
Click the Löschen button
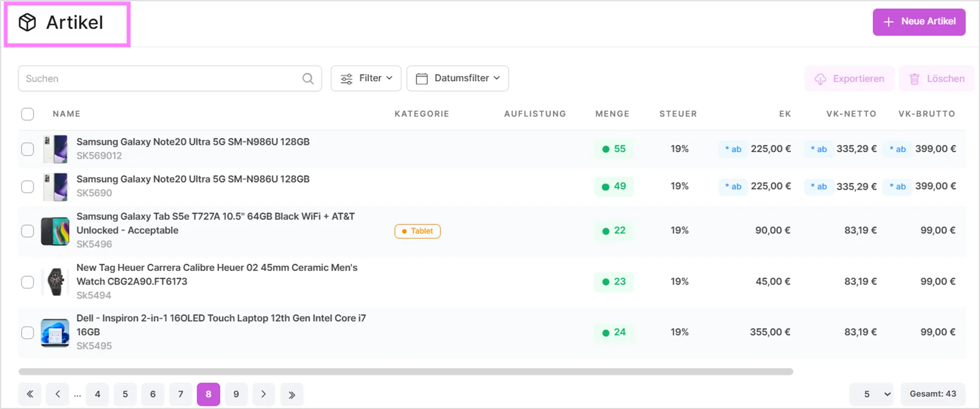point(937,79)
